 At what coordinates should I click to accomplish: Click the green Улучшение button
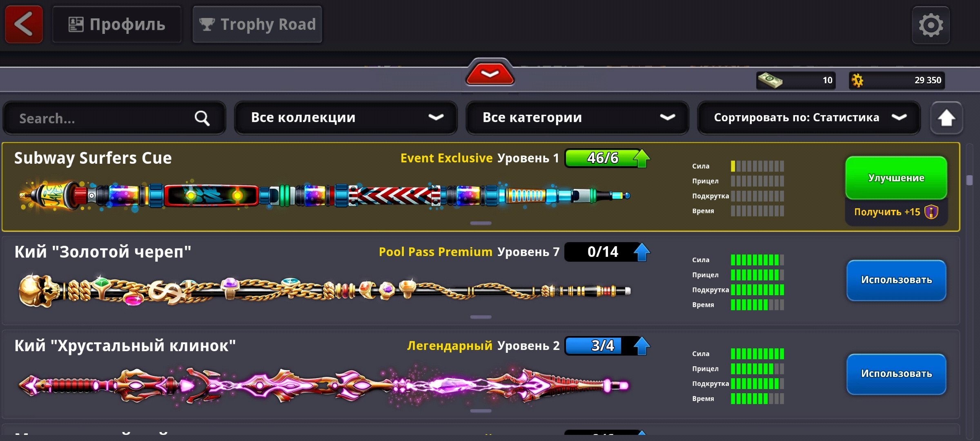point(896,178)
